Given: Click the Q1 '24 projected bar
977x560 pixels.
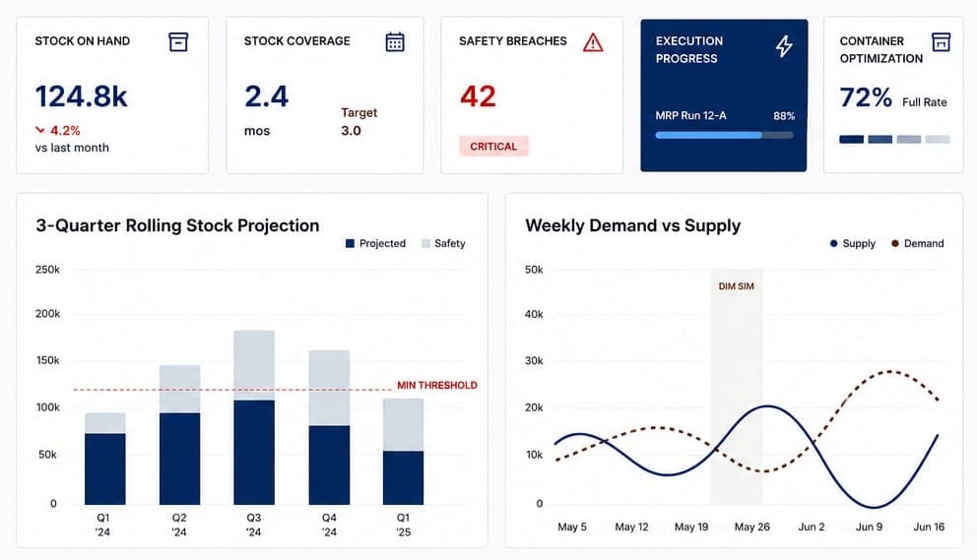Looking at the screenshot, I should [104, 469].
